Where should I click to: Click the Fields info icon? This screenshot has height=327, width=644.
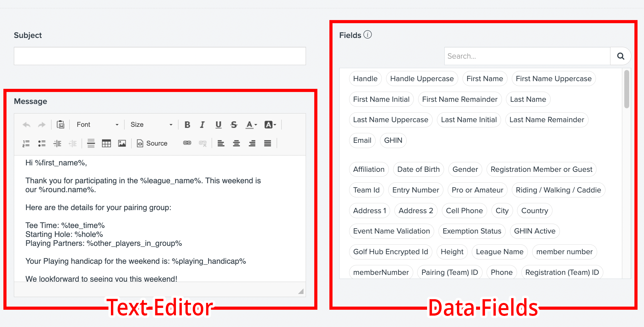pyautogui.click(x=368, y=35)
